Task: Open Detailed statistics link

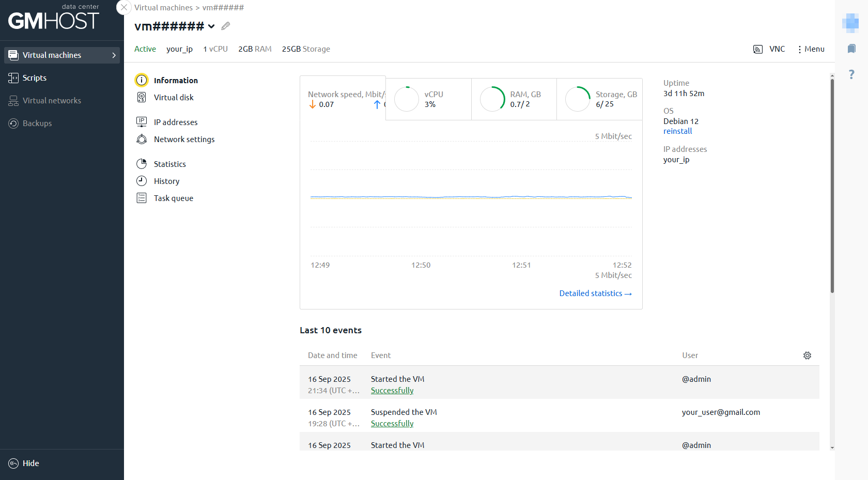Action: 595,293
